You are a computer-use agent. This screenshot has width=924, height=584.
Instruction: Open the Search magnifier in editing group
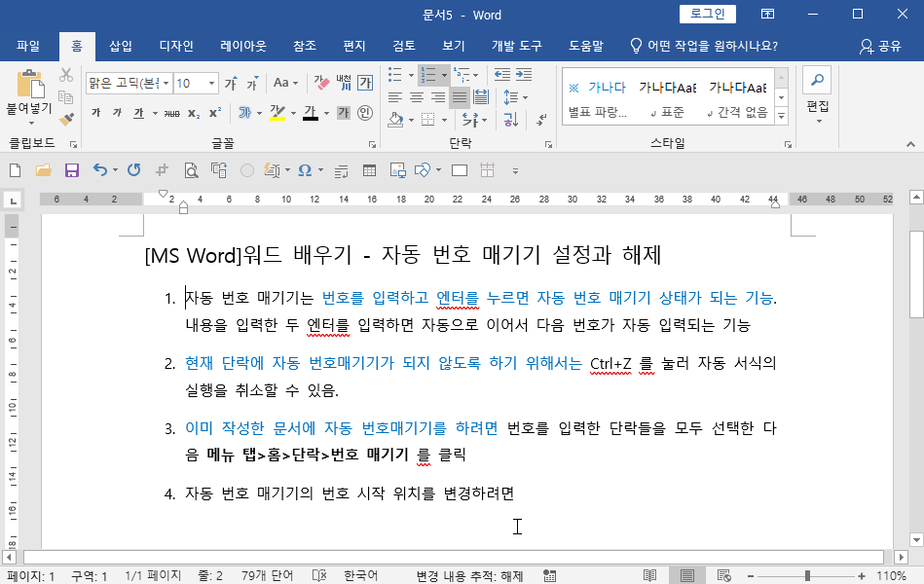click(x=817, y=80)
